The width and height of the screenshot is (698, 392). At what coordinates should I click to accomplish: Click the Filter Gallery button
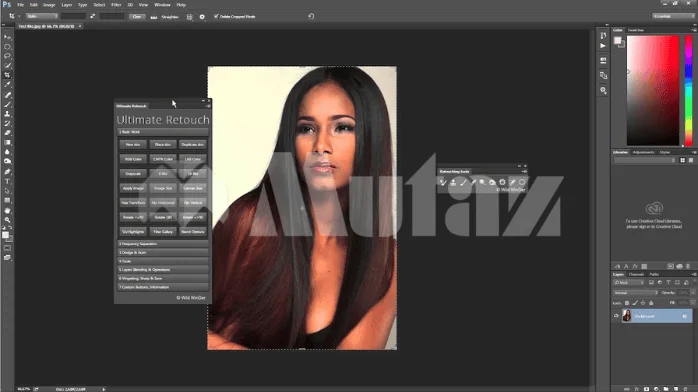coord(163,231)
